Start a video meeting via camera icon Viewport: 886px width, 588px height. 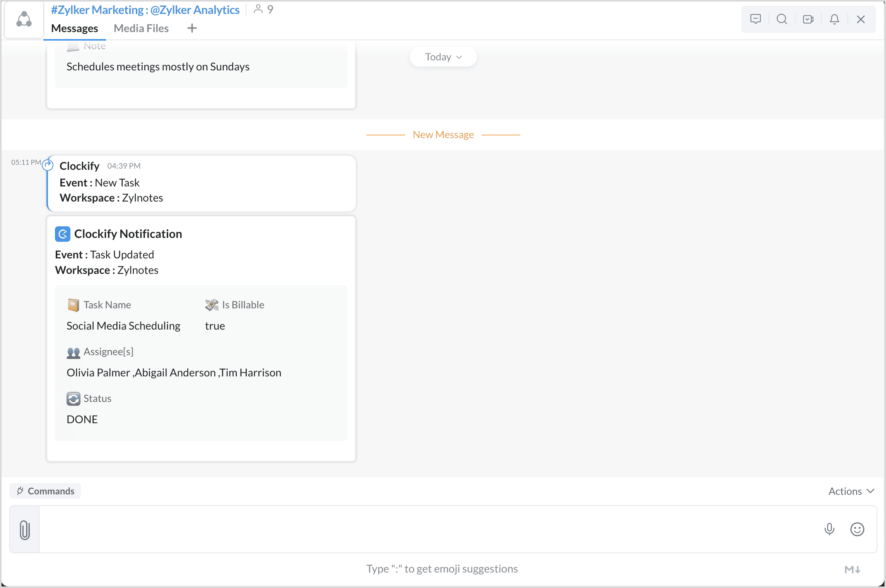(x=808, y=19)
